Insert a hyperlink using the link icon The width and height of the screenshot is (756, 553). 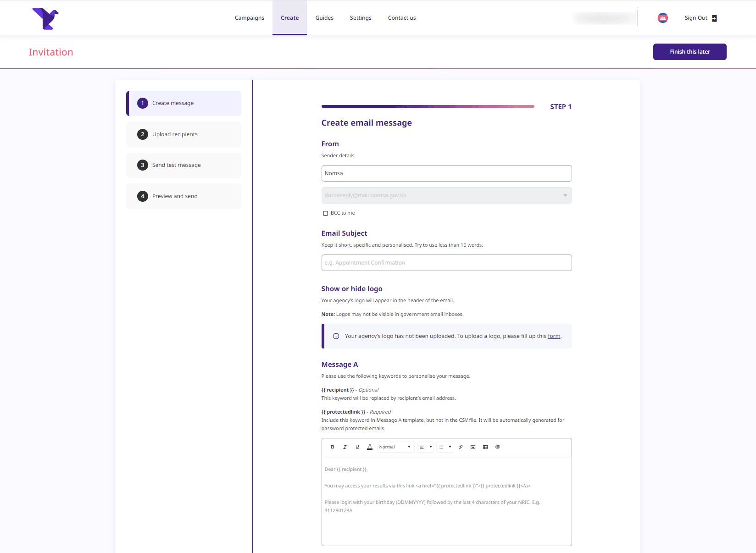point(461,447)
